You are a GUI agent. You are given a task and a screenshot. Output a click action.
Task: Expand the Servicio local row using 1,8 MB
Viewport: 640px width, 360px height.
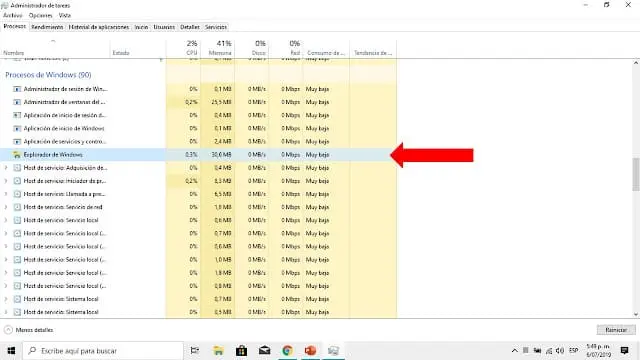click(6, 273)
